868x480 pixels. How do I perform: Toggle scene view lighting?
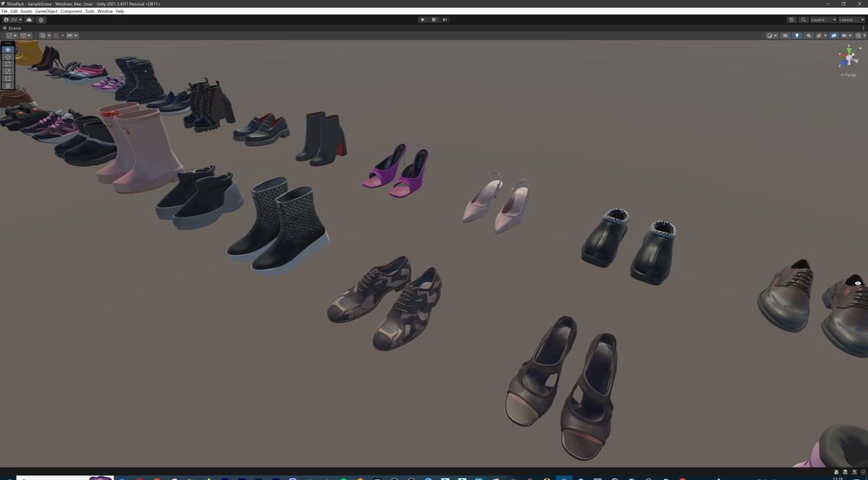coord(797,35)
